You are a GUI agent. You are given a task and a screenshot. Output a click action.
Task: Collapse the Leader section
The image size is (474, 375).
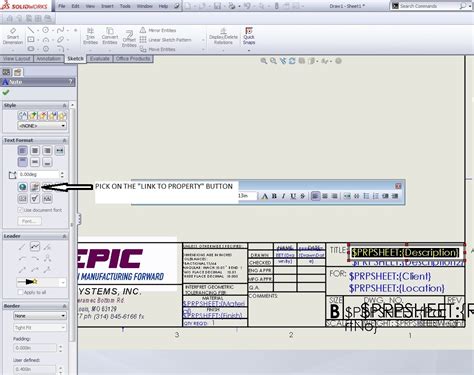(x=65, y=236)
